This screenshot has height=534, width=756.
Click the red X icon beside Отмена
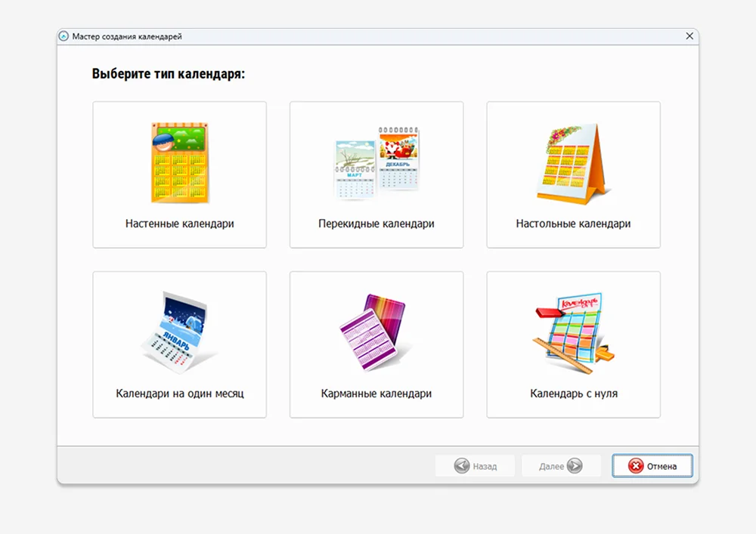(x=636, y=466)
